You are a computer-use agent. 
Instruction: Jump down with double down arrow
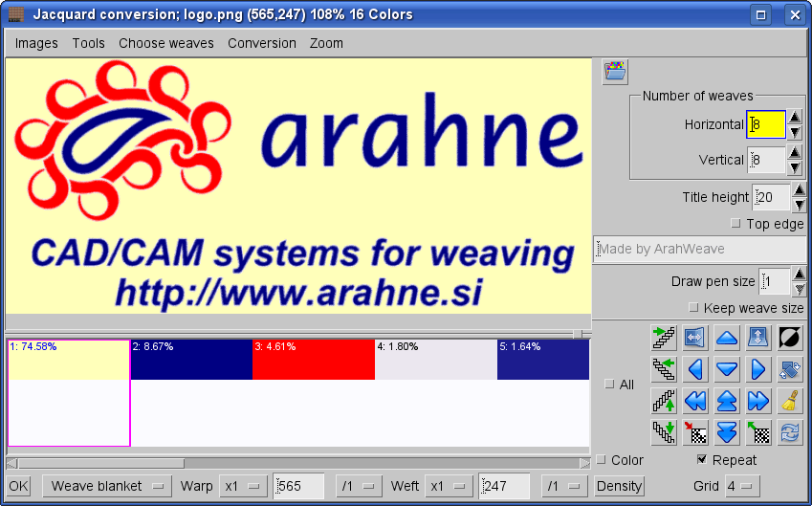[727, 432]
